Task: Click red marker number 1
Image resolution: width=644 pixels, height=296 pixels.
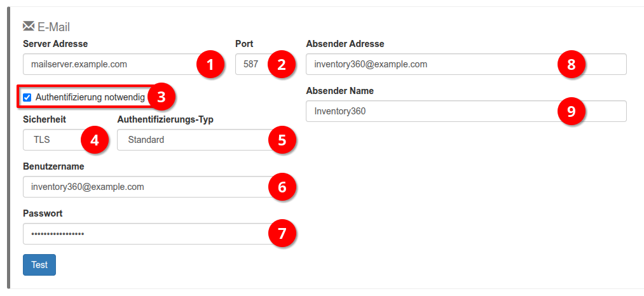Action: (x=210, y=64)
